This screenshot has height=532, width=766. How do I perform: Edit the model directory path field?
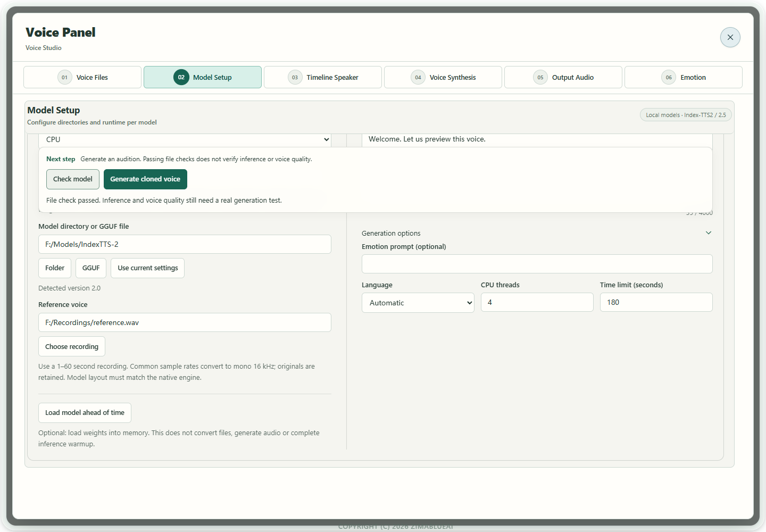[185, 244]
